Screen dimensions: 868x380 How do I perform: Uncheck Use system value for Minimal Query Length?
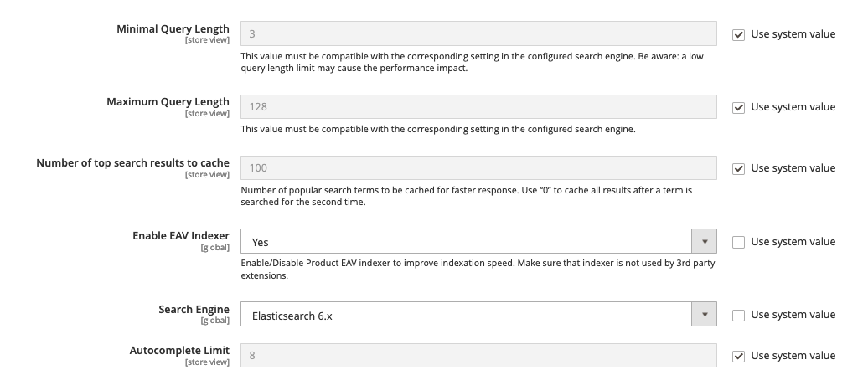pyautogui.click(x=738, y=35)
